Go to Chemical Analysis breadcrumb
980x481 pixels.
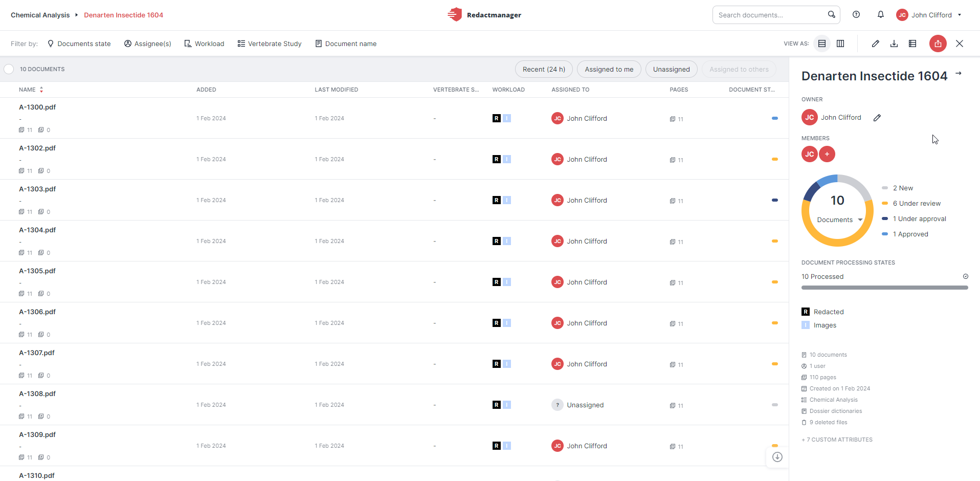pyautogui.click(x=40, y=15)
